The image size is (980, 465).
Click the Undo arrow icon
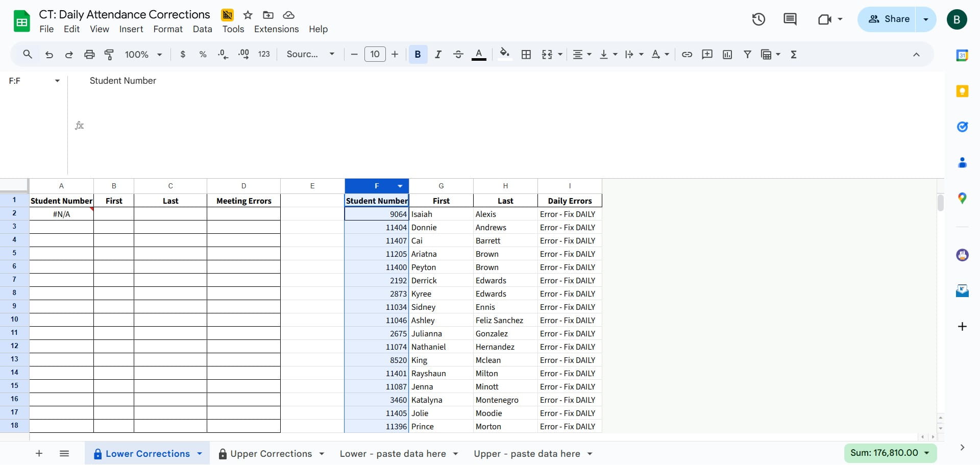point(49,54)
